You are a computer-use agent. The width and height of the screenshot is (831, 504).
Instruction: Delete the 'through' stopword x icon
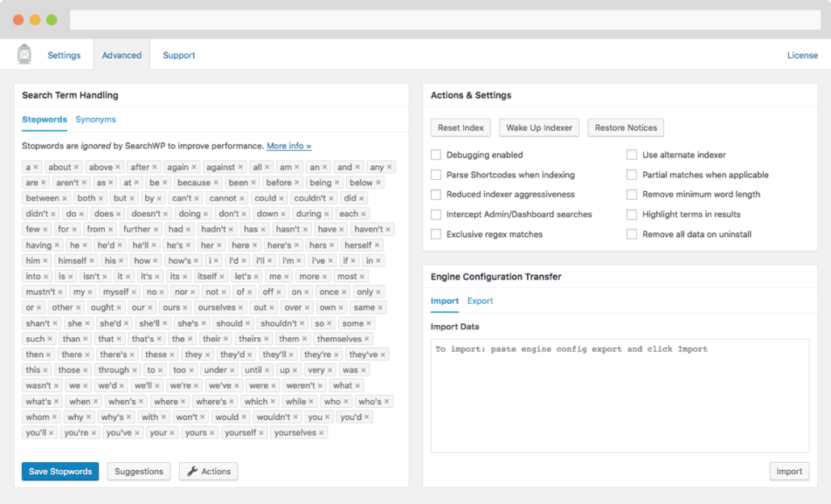(134, 370)
